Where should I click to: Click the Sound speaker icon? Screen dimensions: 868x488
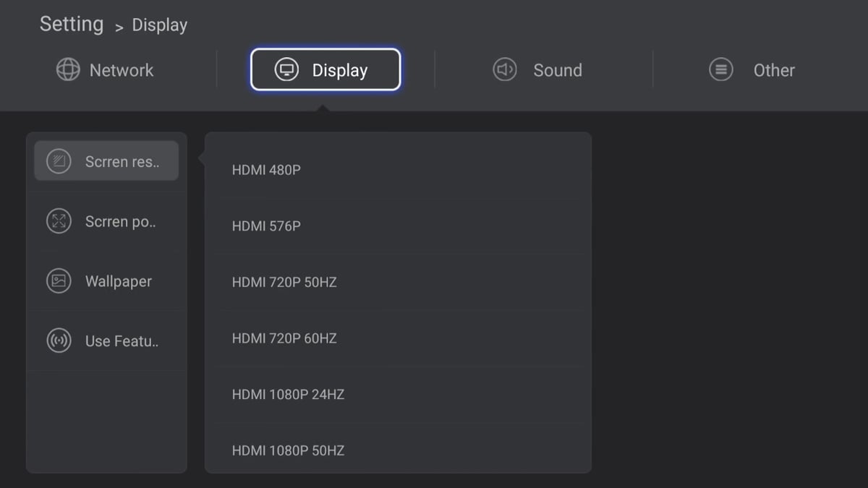click(x=505, y=70)
